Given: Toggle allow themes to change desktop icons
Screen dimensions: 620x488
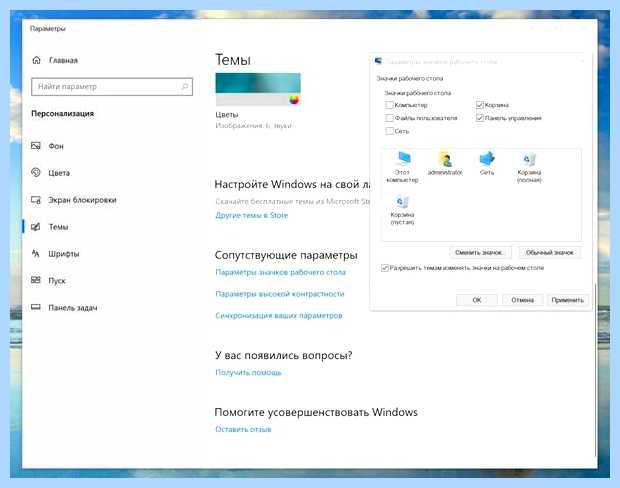Looking at the screenshot, I should 384,268.
